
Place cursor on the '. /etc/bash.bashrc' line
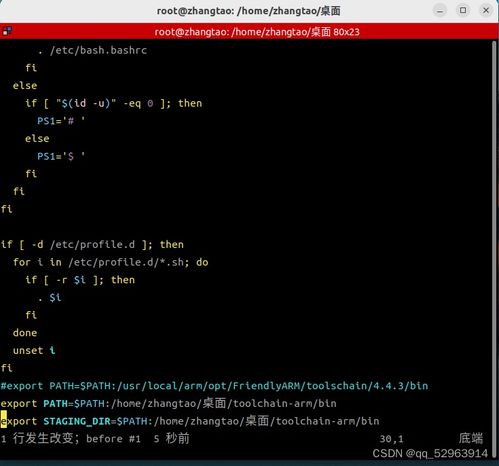coord(92,50)
